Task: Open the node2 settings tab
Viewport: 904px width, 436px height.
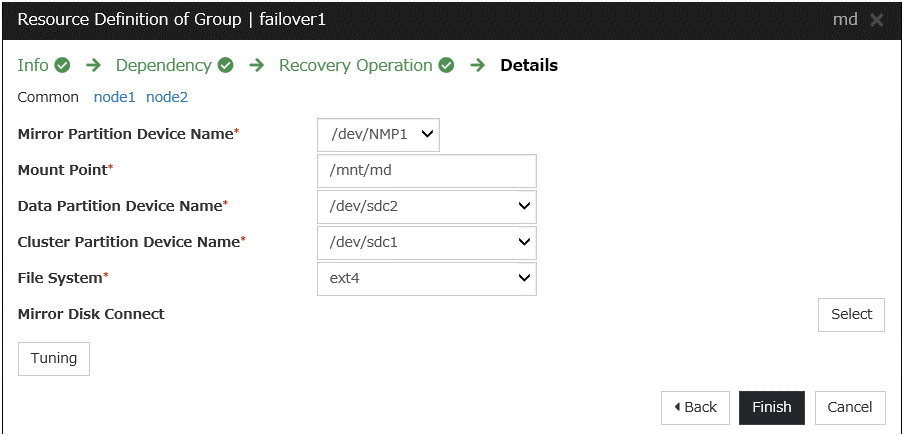Action: coord(167,97)
